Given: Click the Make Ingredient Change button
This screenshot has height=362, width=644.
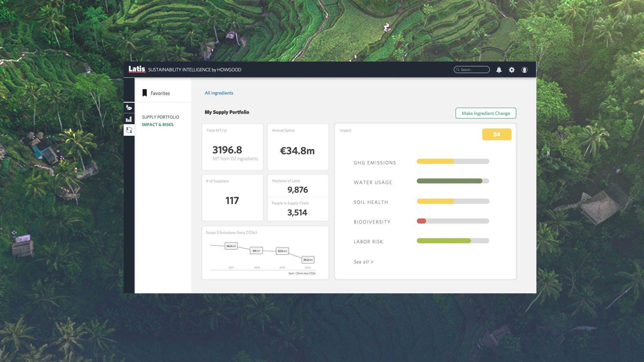Looking at the screenshot, I should 486,113.
